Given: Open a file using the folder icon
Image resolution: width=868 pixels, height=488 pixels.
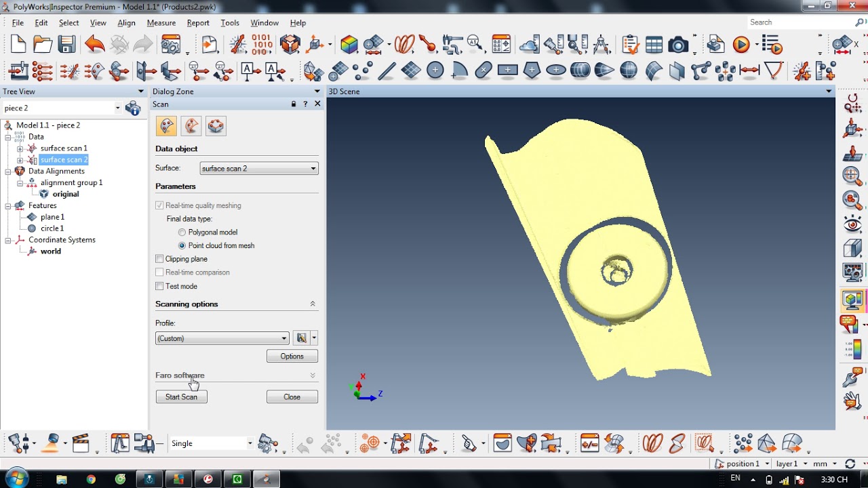Looking at the screenshot, I should [42, 45].
